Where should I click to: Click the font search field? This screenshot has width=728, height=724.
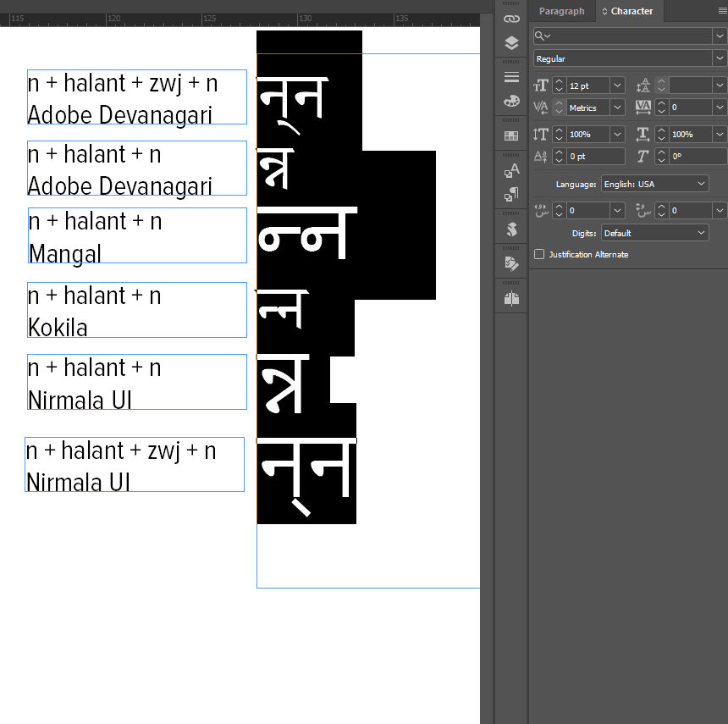[x=618, y=36]
